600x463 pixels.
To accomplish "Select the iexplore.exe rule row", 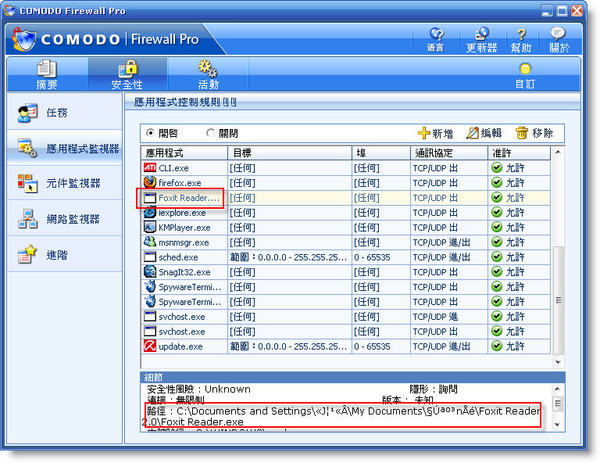I will pyautogui.click(x=346, y=213).
